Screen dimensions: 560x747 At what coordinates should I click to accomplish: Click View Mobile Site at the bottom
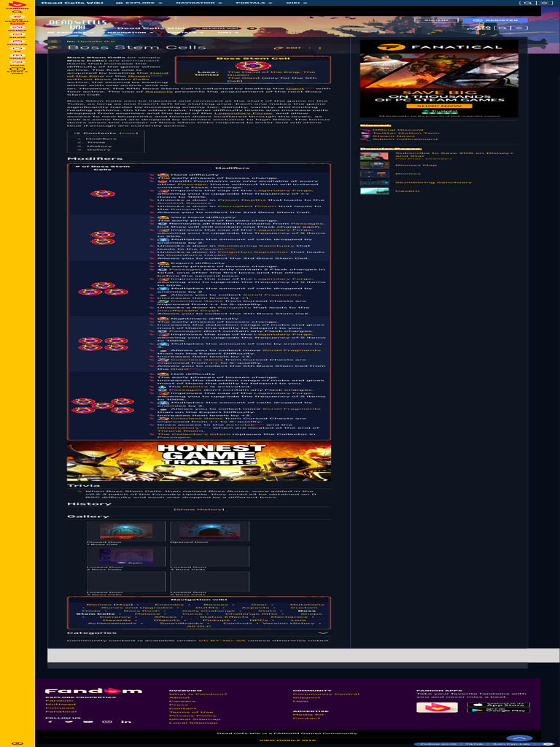pos(287,740)
